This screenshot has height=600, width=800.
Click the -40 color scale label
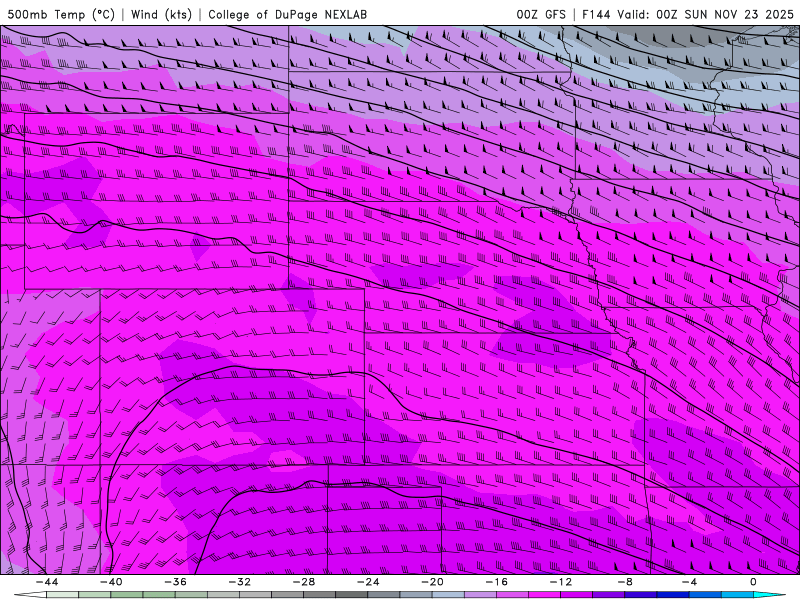pos(111,582)
